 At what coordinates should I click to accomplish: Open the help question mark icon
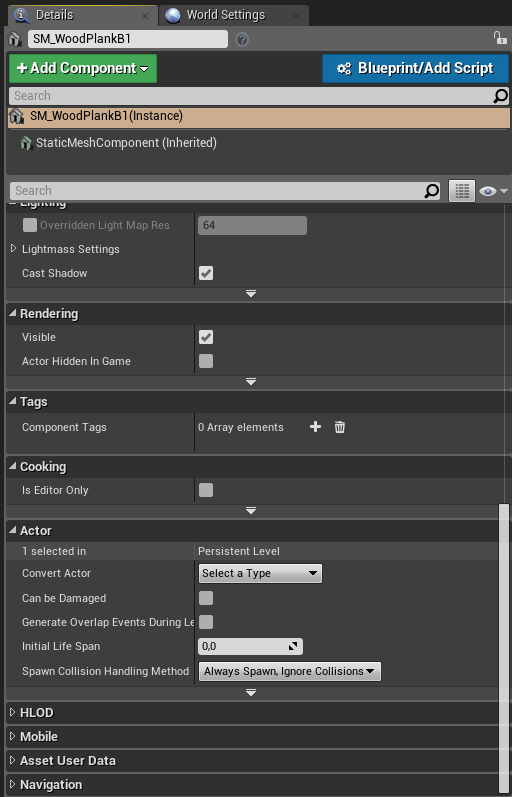click(x=242, y=39)
